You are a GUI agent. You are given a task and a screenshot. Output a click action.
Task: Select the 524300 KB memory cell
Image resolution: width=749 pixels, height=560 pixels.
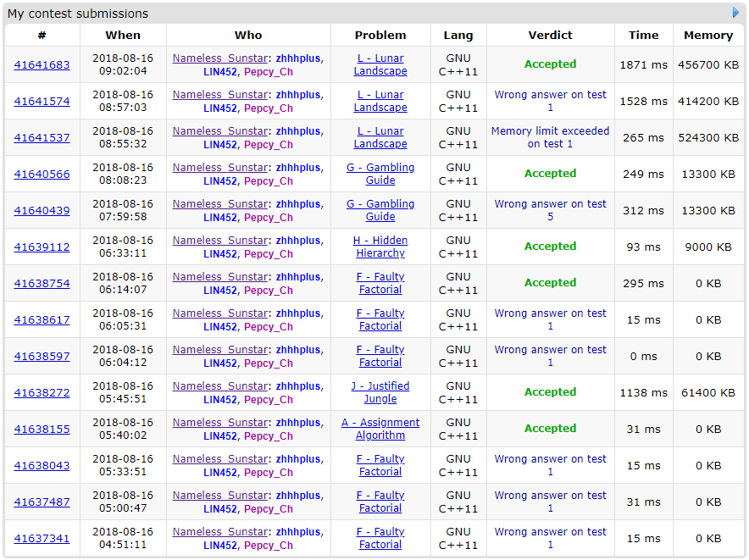tap(708, 137)
